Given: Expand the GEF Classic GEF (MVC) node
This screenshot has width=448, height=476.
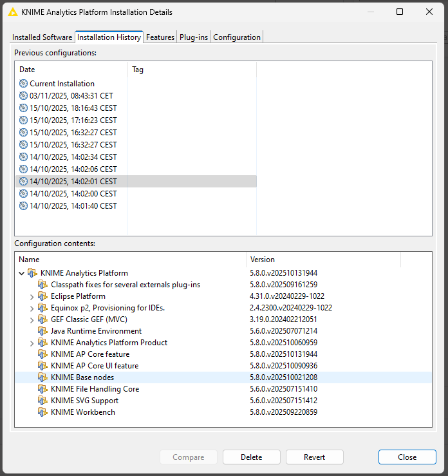Looking at the screenshot, I should point(32,319).
